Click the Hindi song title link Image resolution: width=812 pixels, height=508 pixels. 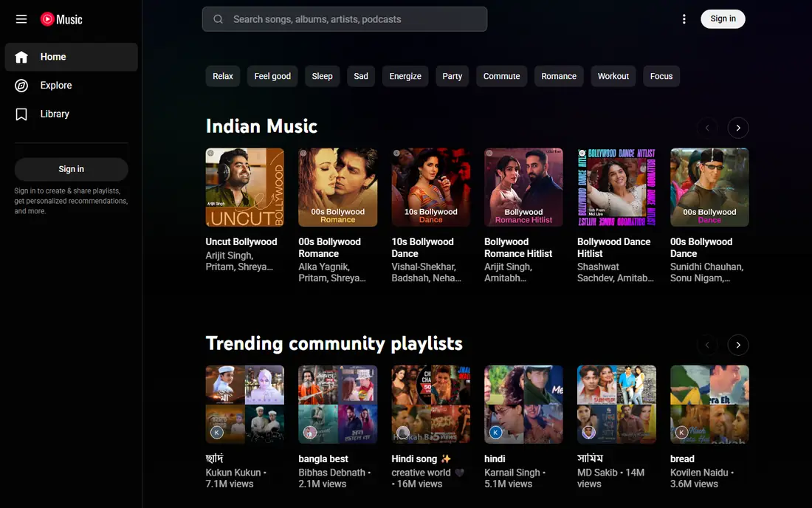pyautogui.click(x=421, y=459)
